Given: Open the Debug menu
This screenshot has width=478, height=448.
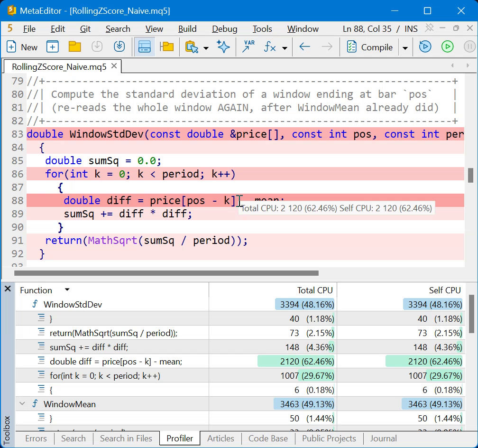Looking at the screenshot, I should pos(225,28).
